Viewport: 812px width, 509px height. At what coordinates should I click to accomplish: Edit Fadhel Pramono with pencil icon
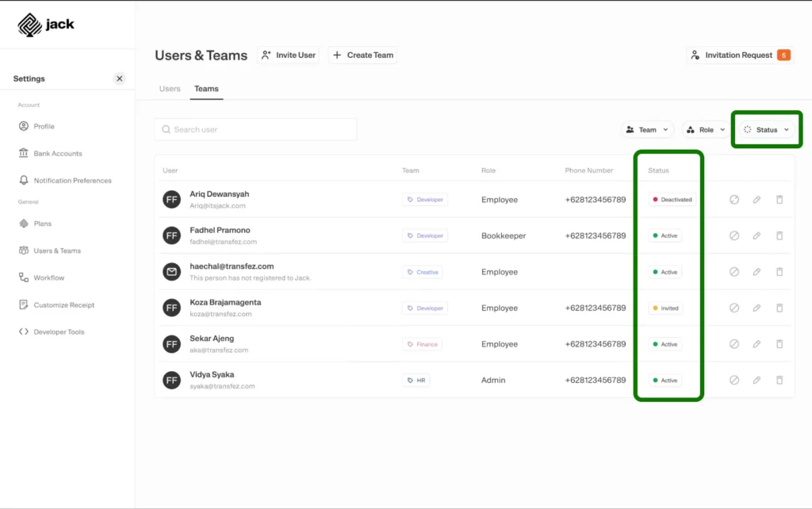click(x=756, y=235)
